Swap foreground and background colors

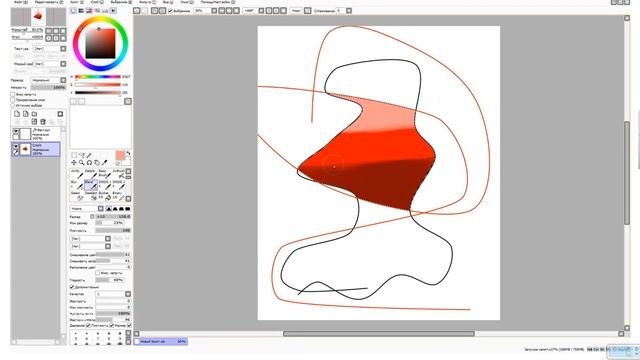128,153
